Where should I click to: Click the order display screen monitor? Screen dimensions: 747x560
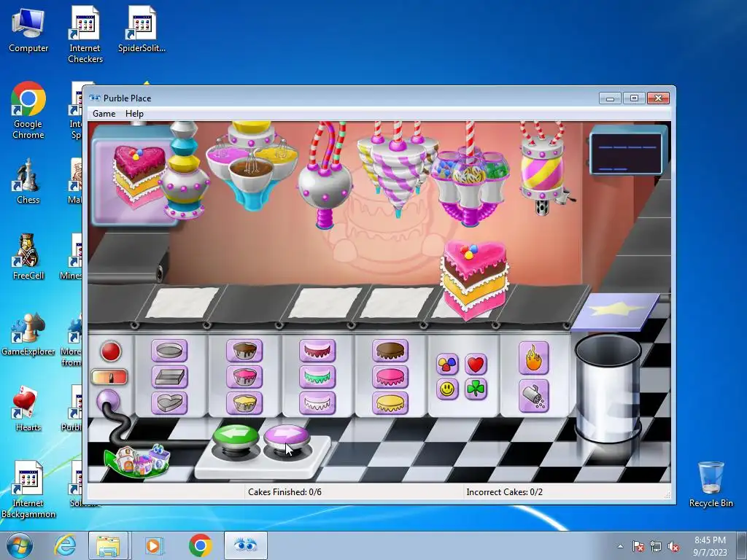coord(628,152)
